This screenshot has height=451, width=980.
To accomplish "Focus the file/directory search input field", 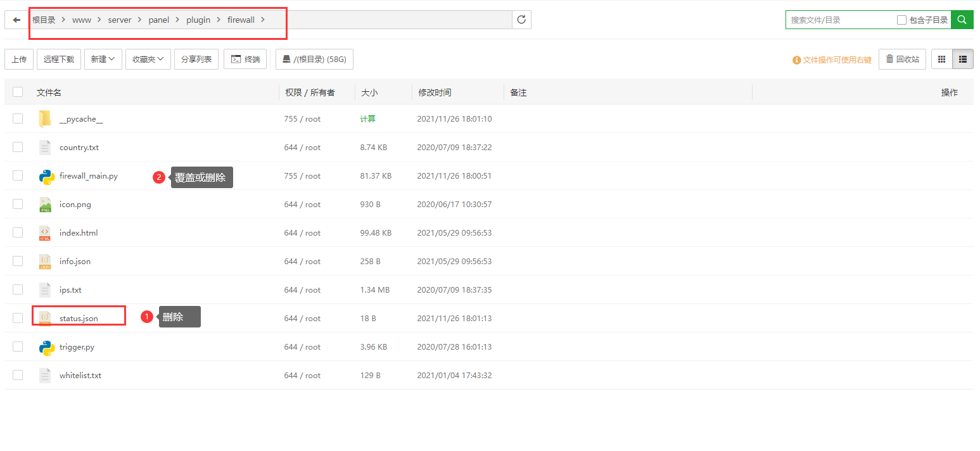I will [x=839, y=20].
